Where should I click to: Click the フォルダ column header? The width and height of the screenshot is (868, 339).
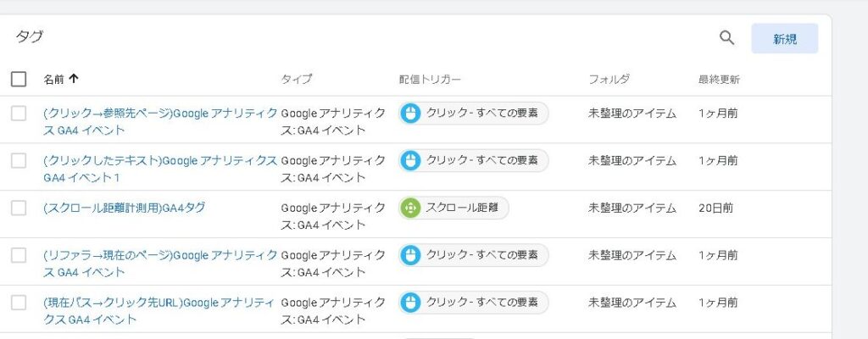[x=609, y=80]
